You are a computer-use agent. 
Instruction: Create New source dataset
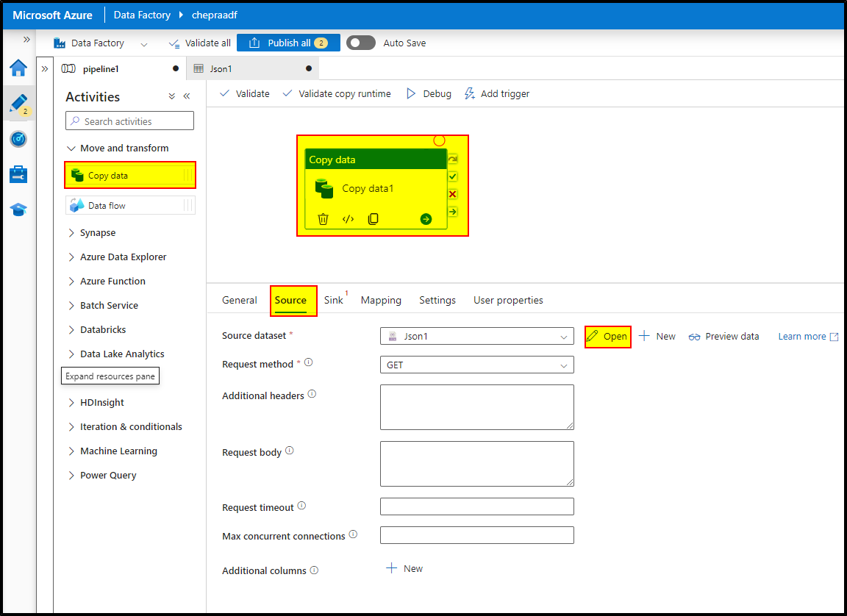[657, 337]
